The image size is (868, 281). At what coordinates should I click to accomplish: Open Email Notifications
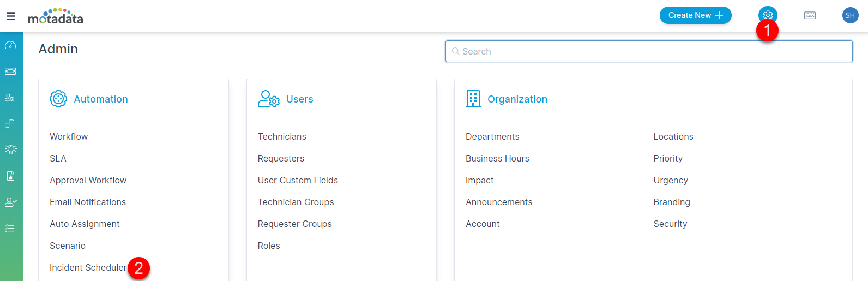pos(88,202)
